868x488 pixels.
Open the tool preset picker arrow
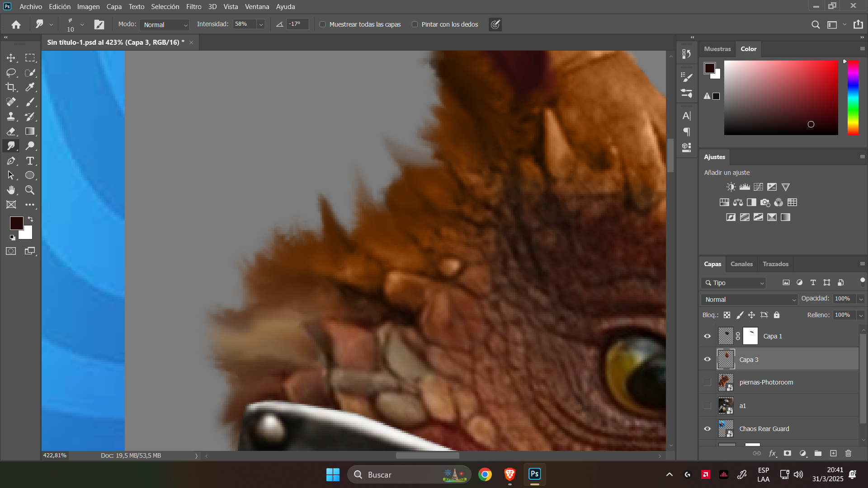(51, 24)
